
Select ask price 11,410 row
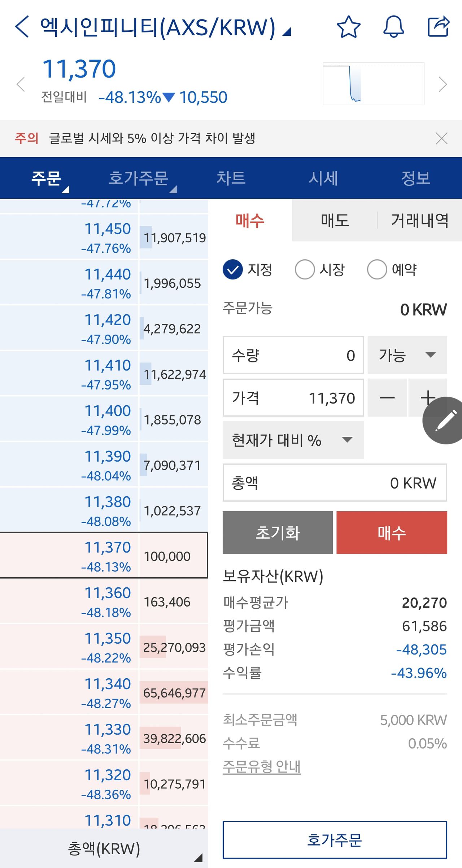(104, 374)
